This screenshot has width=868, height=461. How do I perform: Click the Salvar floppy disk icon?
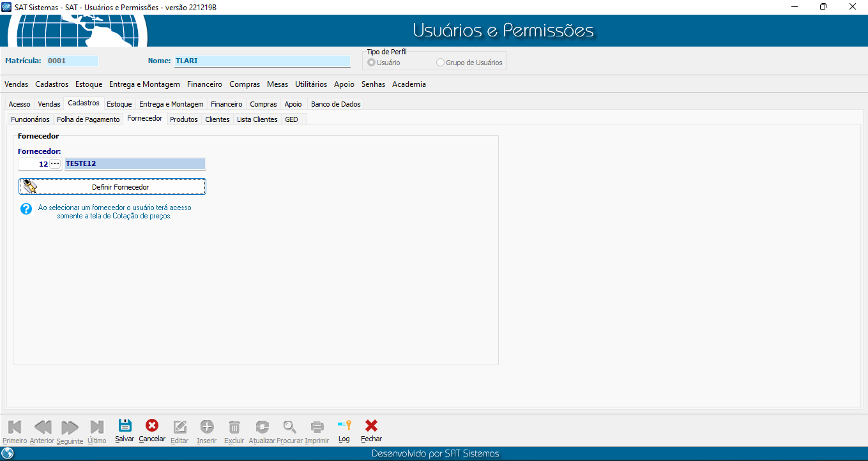pyautogui.click(x=125, y=427)
